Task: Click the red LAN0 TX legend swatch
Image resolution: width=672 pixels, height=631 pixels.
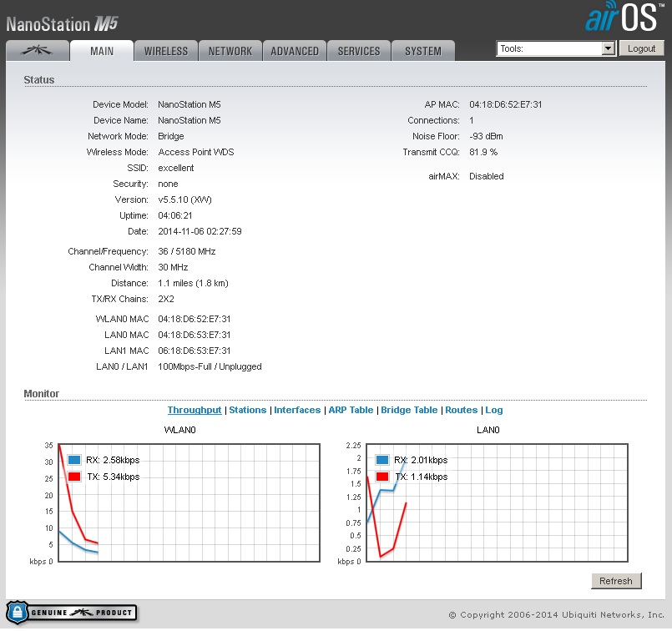Action: pos(382,477)
